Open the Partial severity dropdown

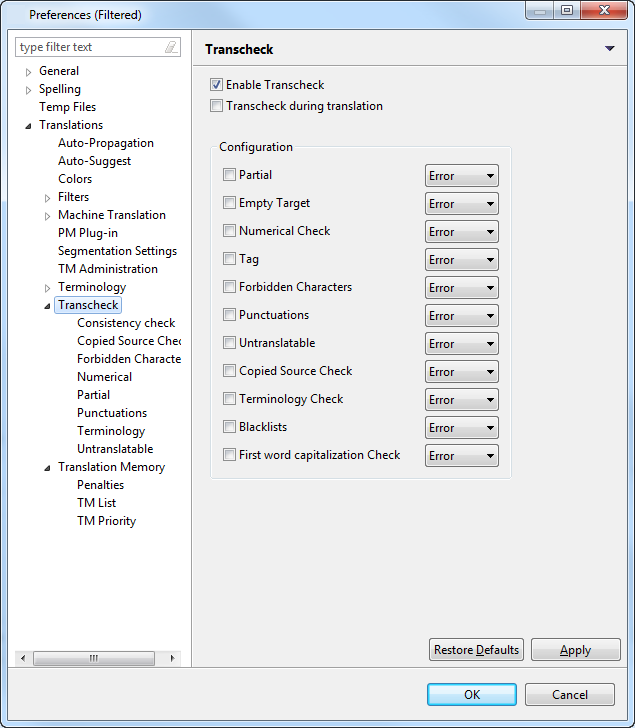tap(462, 176)
